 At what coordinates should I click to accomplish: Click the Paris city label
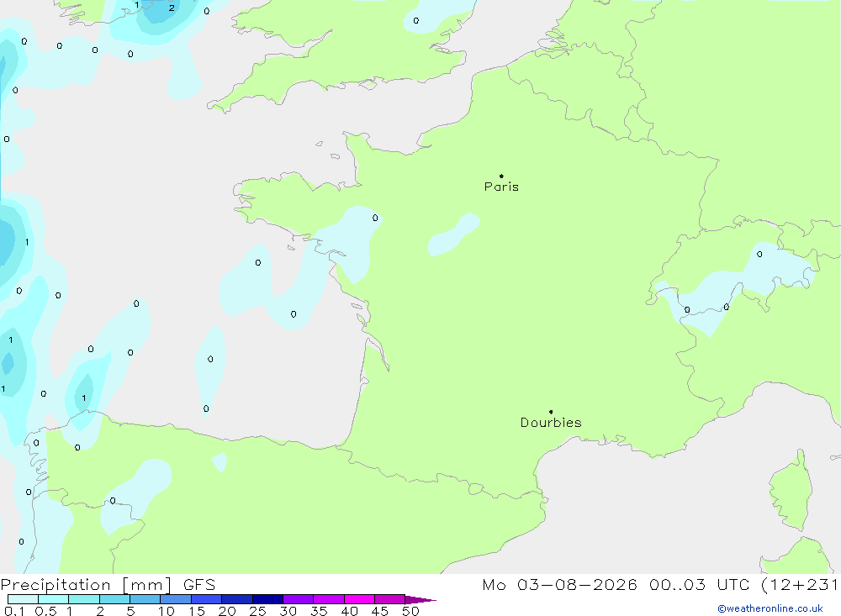(501, 187)
